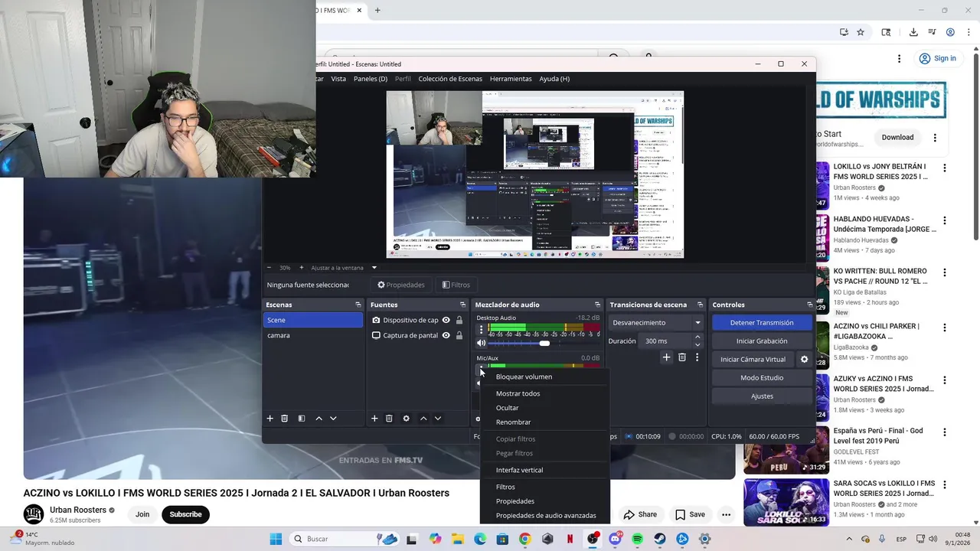Viewport: 980px width, 551px height.
Task: Zoom out preview with minus icon
Action: tap(269, 268)
